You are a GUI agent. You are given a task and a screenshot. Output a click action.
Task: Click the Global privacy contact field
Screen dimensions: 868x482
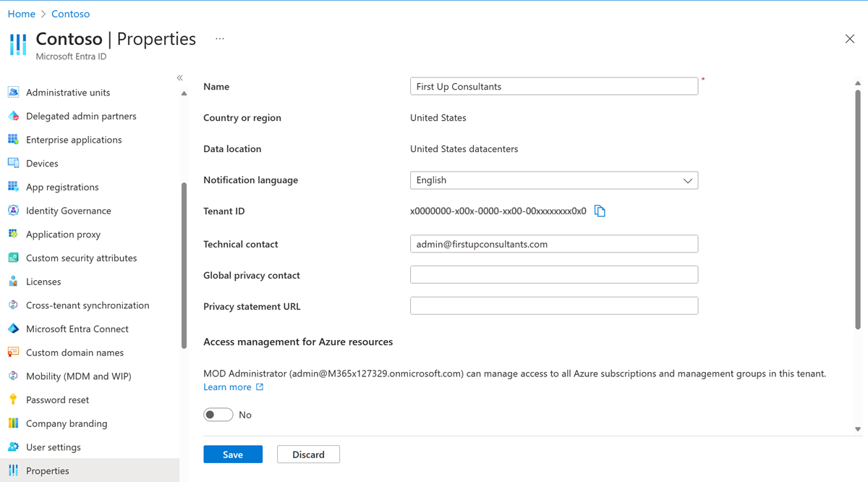(x=553, y=275)
